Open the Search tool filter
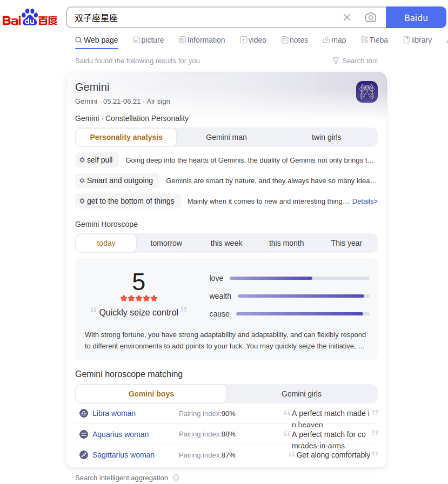Image resolution: width=448 pixels, height=484 pixels. (355, 61)
